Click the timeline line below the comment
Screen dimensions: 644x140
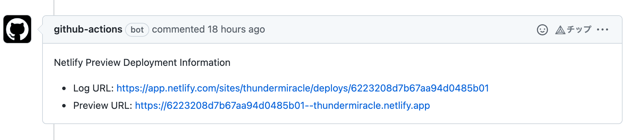(x=54, y=132)
